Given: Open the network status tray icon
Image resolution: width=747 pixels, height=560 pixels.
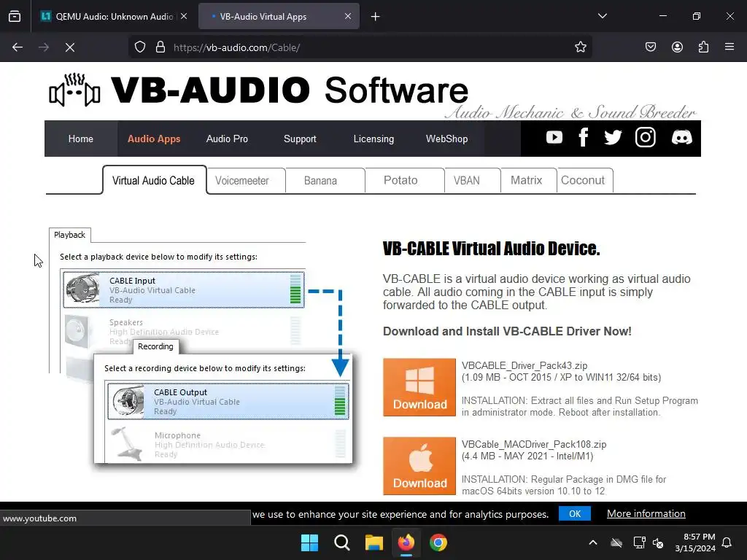Looking at the screenshot, I should tap(639, 542).
